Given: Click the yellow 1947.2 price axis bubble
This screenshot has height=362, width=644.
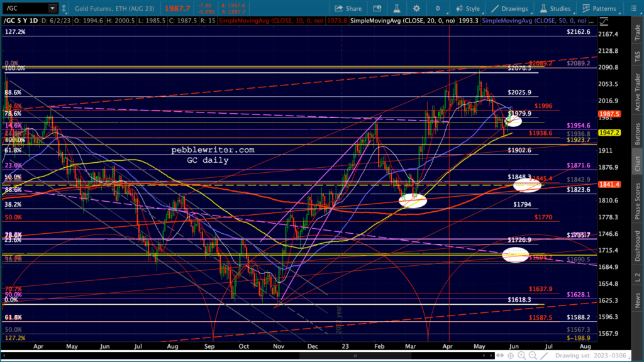Looking at the screenshot, I should click(609, 133).
